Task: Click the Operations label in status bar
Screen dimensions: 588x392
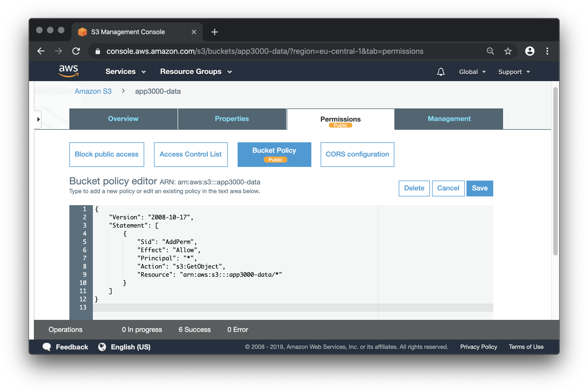Action: (x=66, y=329)
